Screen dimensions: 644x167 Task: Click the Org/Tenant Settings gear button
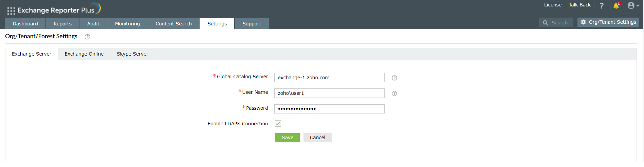pyautogui.click(x=608, y=22)
